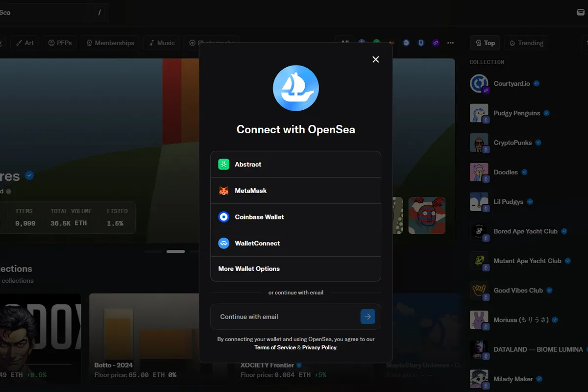Open Lil Pudgys collection
The height and width of the screenshot is (392, 588).
click(x=509, y=202)
